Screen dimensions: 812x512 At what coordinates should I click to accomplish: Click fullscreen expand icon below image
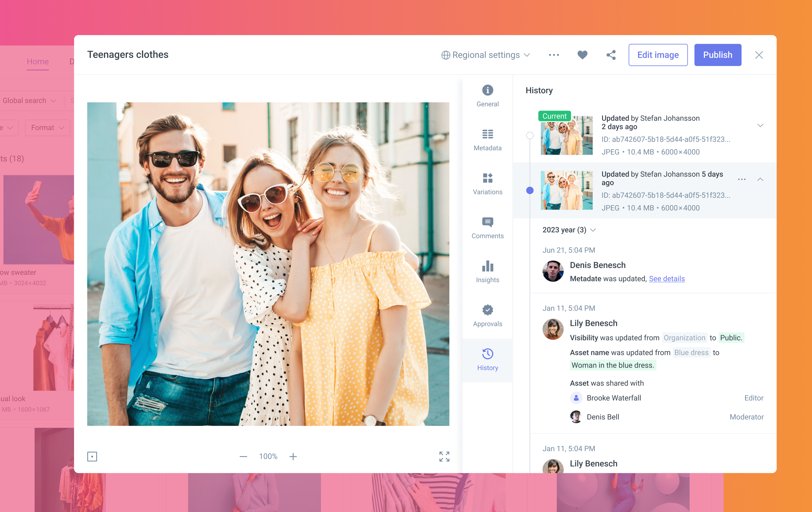(444, 456)
